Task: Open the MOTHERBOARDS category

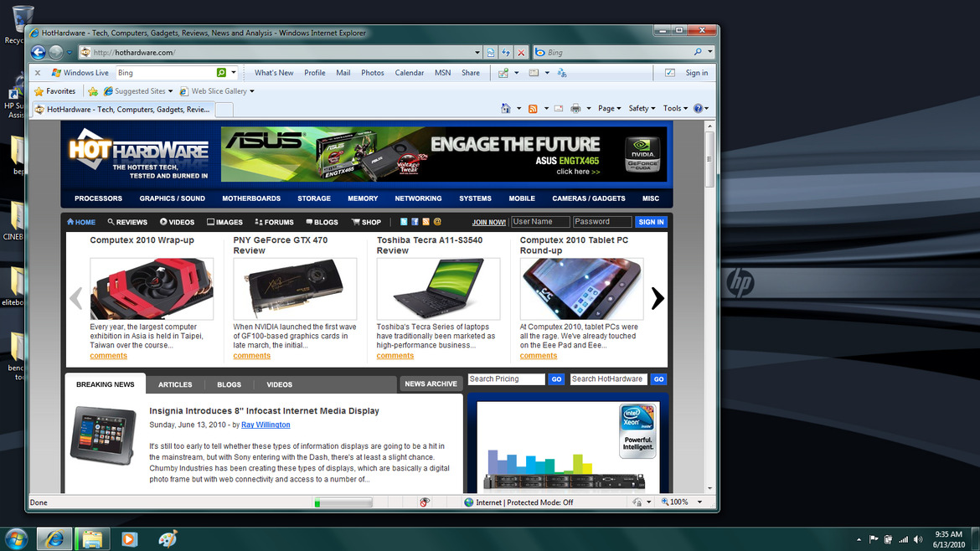Action: click(x=251, y=198)
